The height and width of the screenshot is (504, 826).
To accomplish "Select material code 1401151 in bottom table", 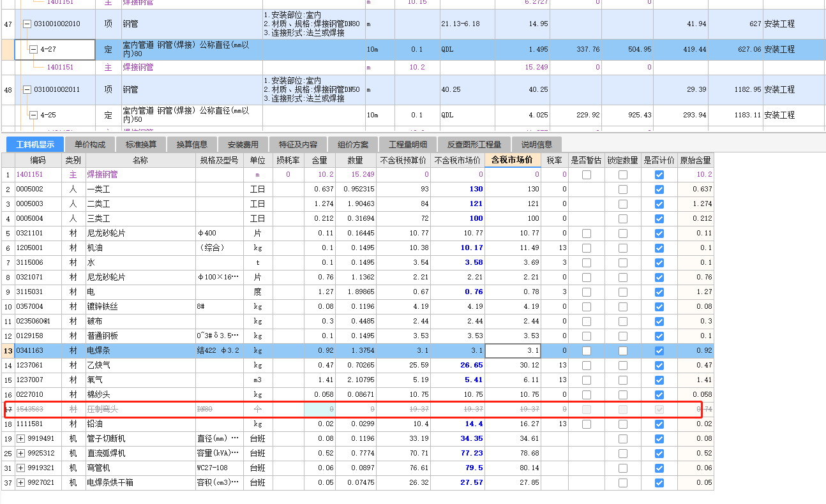I will (29, 174).
